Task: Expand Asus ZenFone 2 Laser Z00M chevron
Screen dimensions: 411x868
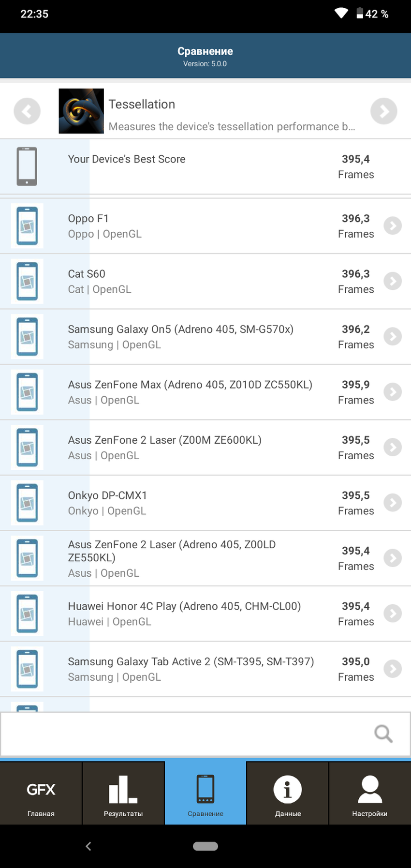Action: pos(393,448)
